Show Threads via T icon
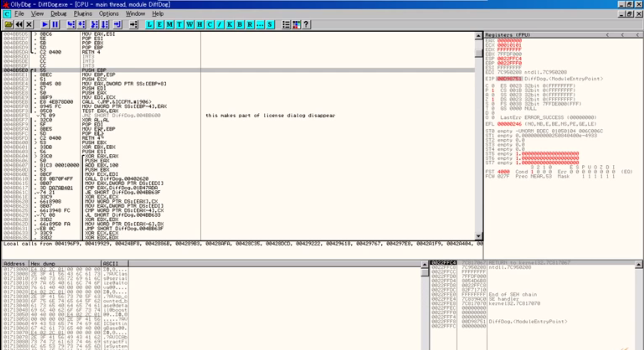 [x=180, y=25]
